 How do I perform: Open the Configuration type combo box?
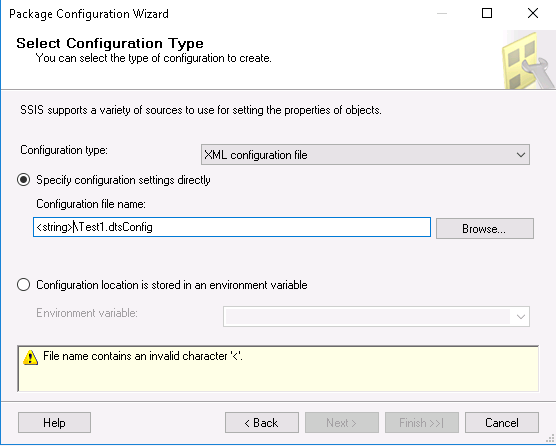(365, 155)
